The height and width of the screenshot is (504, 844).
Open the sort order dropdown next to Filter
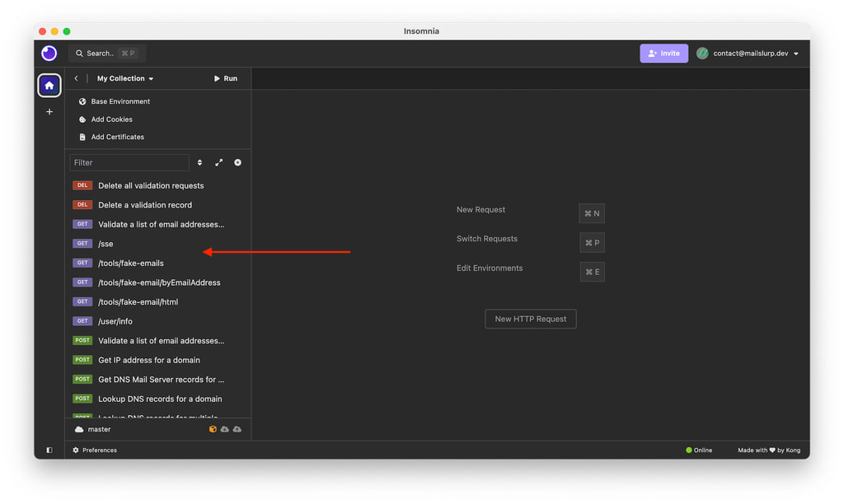click(199, 162)
